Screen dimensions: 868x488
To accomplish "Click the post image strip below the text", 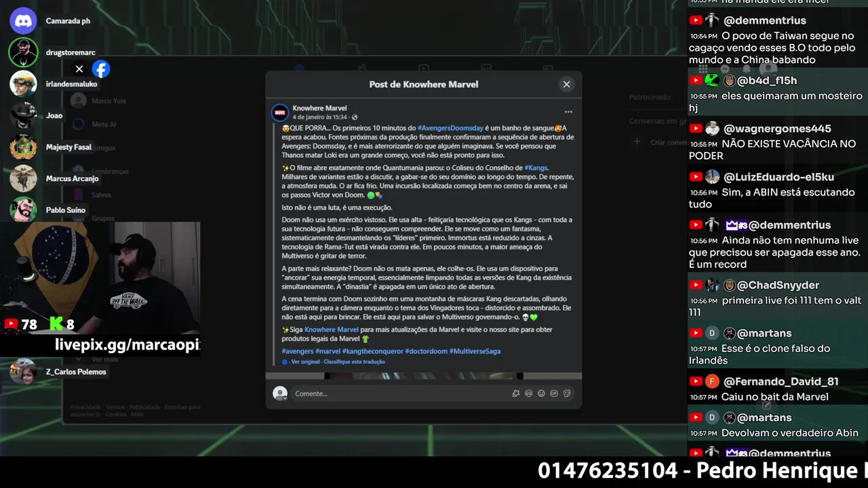I will pyautogui.click(x=424, y=375).
